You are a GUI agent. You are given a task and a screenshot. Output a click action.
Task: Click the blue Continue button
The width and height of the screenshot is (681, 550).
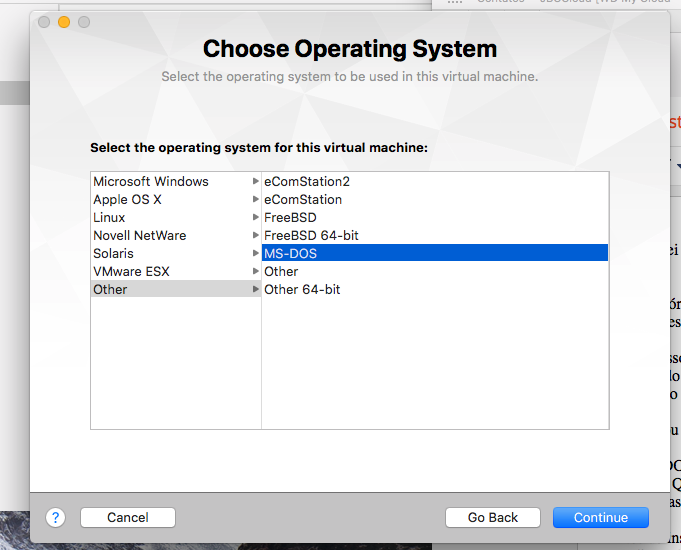[x=601, y=517]
